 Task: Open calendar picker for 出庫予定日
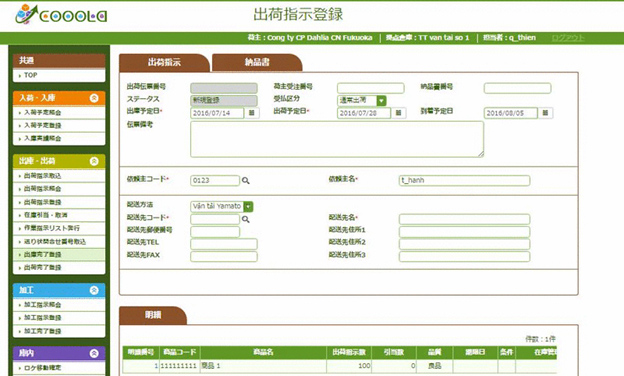[252, 113]
